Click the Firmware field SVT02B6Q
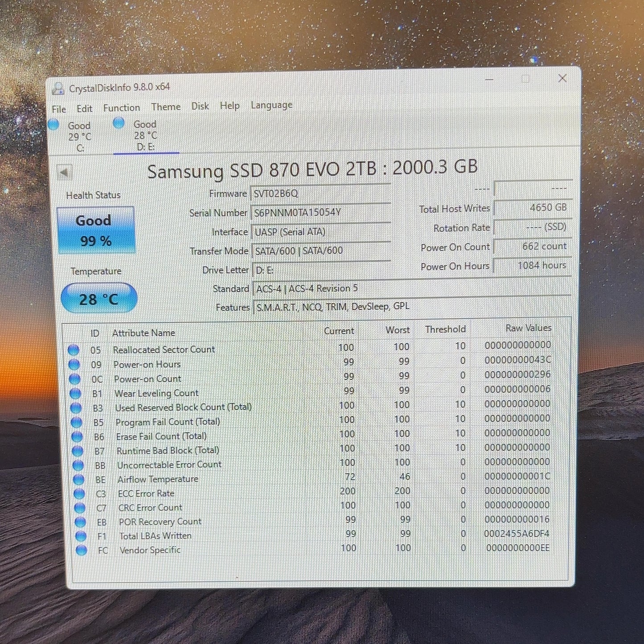 point(320,193)
